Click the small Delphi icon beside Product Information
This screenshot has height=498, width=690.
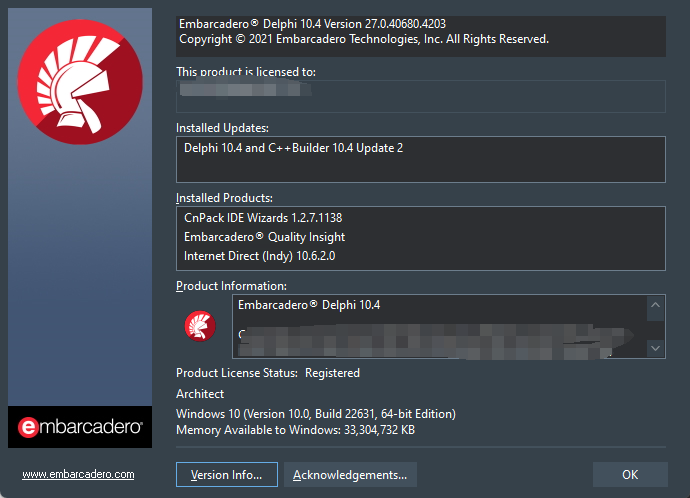[x=200, y=326]
